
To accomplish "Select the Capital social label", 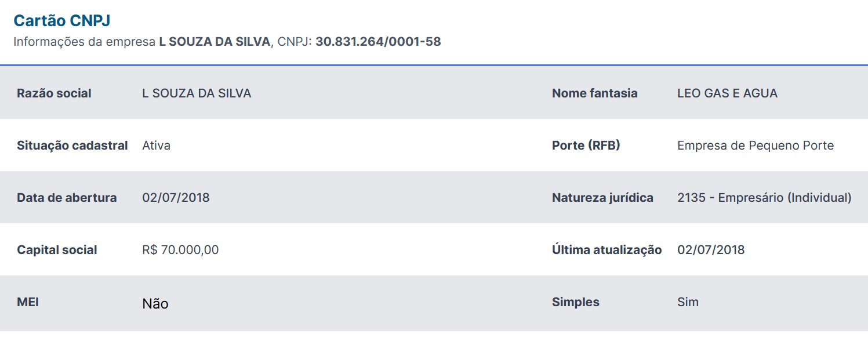I will coord(57,250).
